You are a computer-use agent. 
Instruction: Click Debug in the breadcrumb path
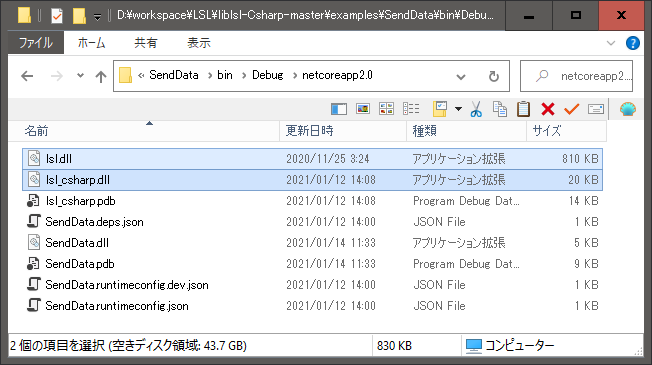[x=268, y=75]
